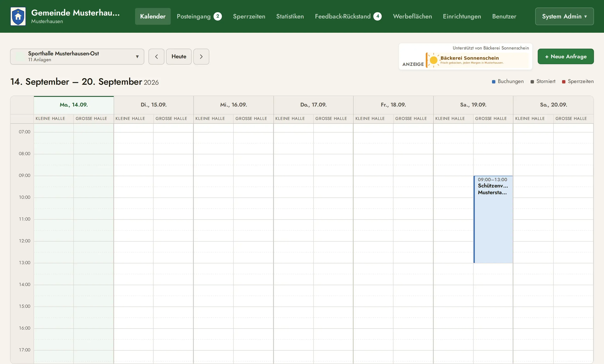Open the Sporthalle Musterhausen-Ost facility dropdown
Viewport: 604px width, 364px height.
click(x=77, y=57)
